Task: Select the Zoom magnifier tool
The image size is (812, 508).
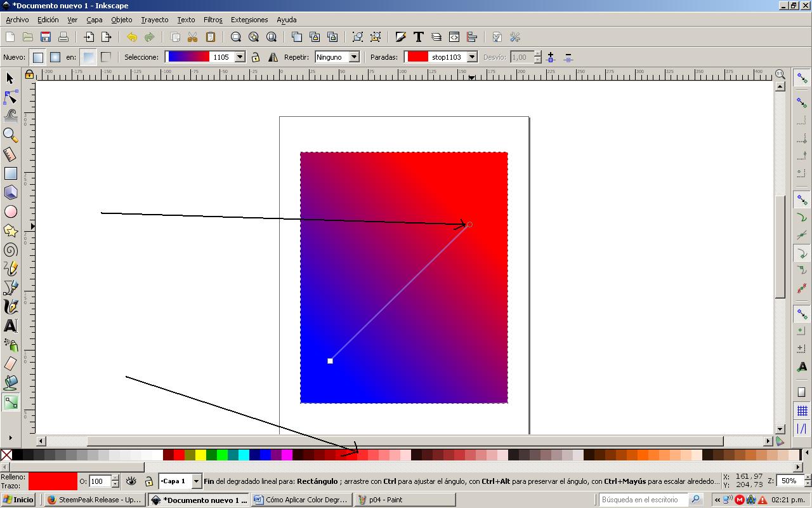Action: click(10, 135)
